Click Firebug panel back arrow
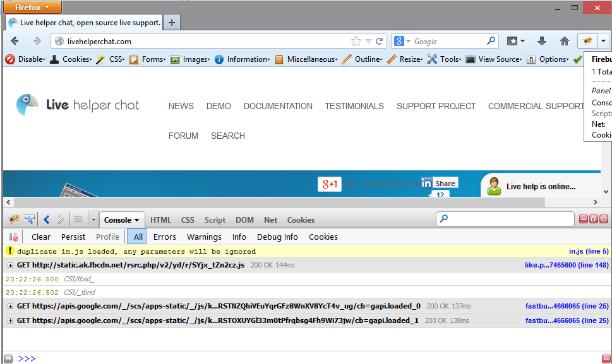Viewport: 612px width, 364px height. pyautogui.click(x=47, y=220)
